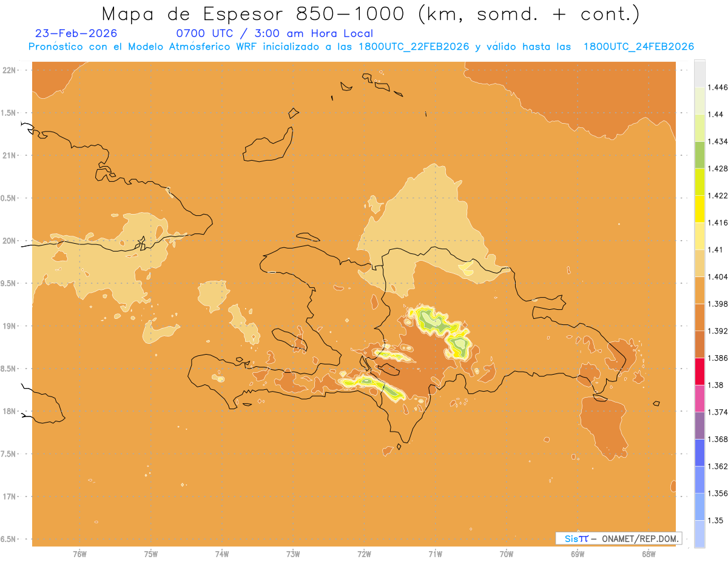
Task: Click the latitude label 6.5N
Action: (x=8, y=539)
